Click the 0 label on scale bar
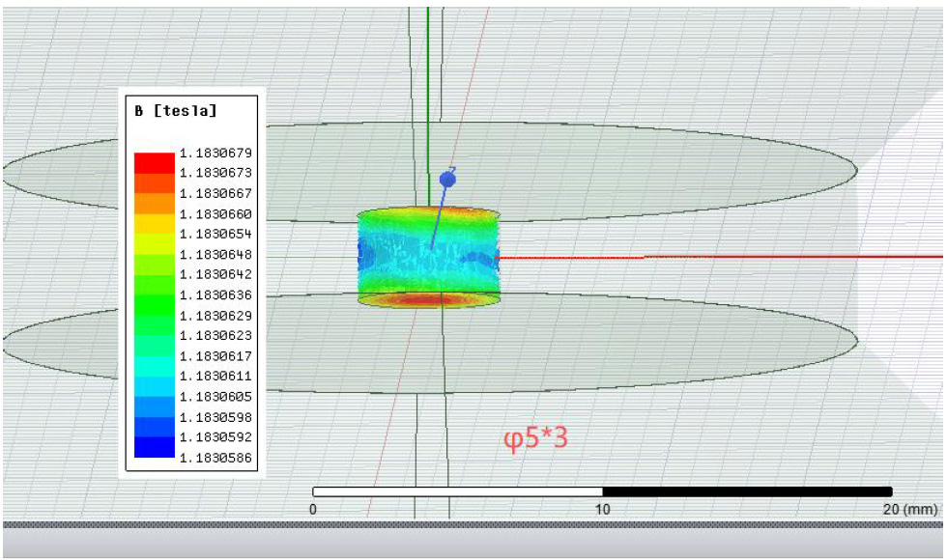Screen dimensions: 947x560 (x=313, y=509)
